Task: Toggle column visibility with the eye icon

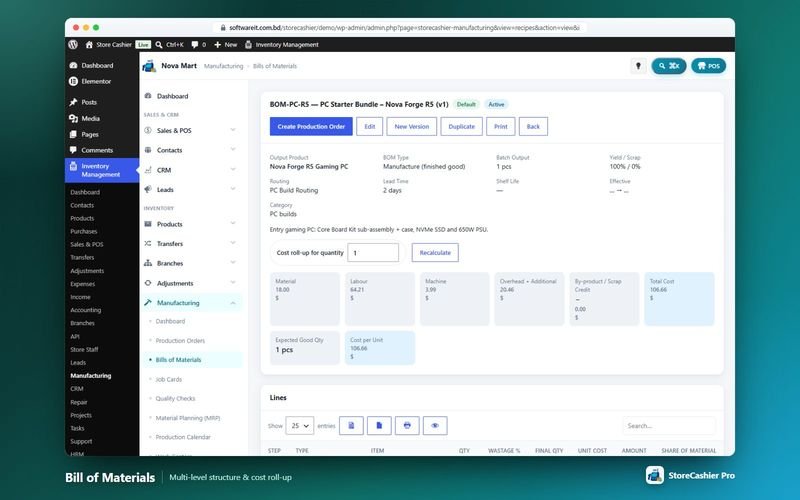Action: click(x=435, y=426)
